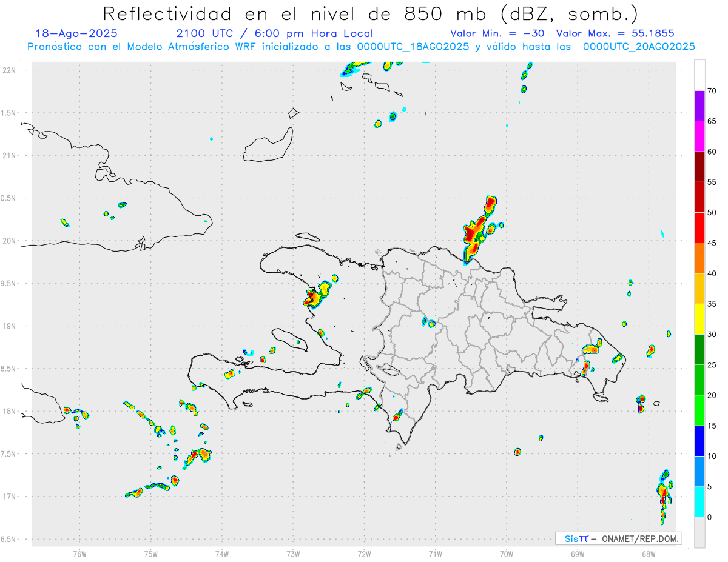728x562 pixels.
Task: Click the longitude label '72W'
Action: [x=364, y=554]
